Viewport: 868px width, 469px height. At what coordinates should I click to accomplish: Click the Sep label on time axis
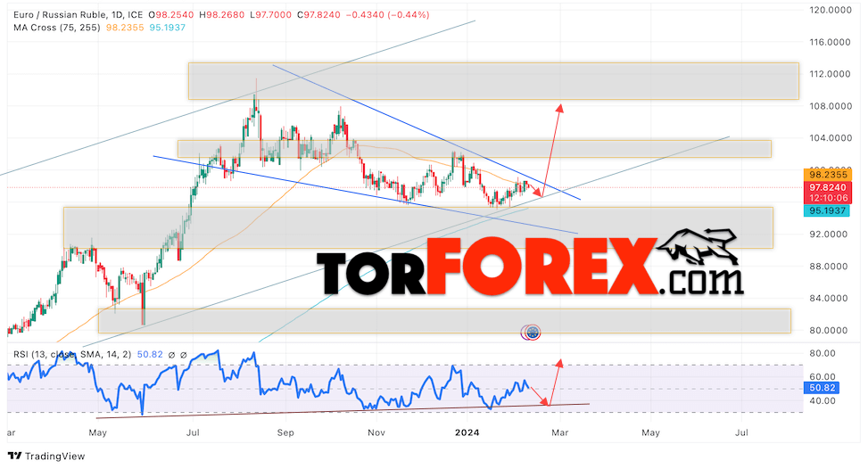(285, 432)
